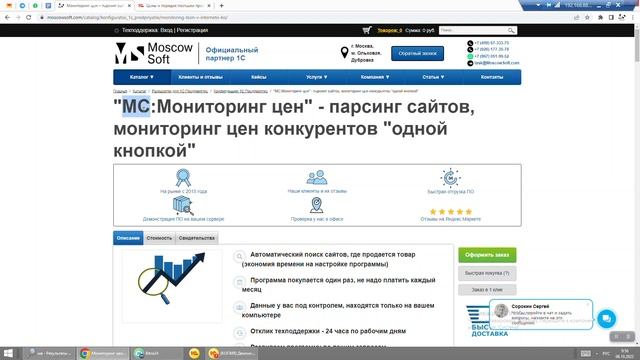
Task: Bookmark this page with the star icon
Action: click(587, 18)
